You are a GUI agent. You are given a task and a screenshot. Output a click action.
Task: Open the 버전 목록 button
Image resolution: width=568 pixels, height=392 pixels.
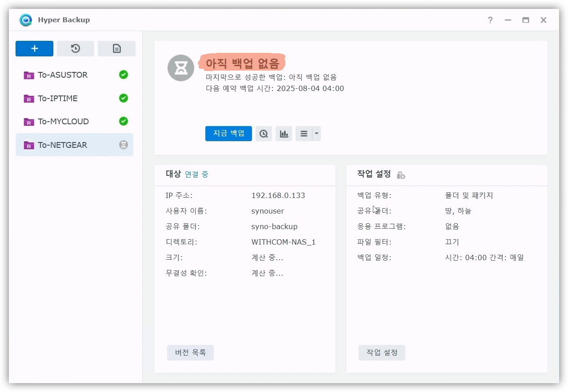[190, 353]
